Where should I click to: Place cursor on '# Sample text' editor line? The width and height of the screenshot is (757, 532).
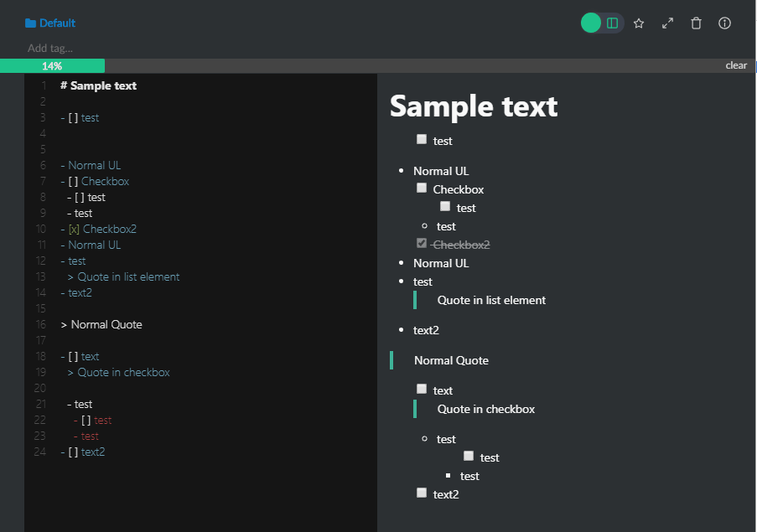pyautogui.click(x=98, y=85)
